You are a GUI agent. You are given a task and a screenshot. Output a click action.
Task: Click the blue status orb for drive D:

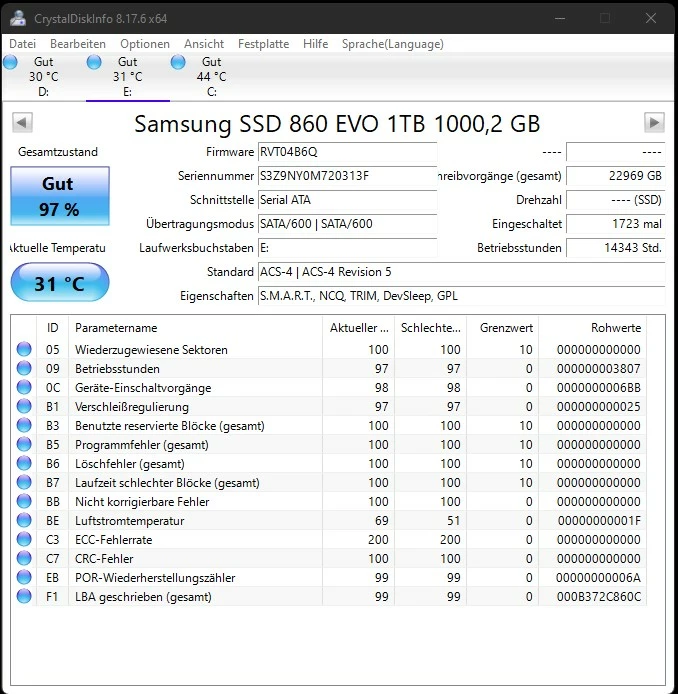[11, 62]
